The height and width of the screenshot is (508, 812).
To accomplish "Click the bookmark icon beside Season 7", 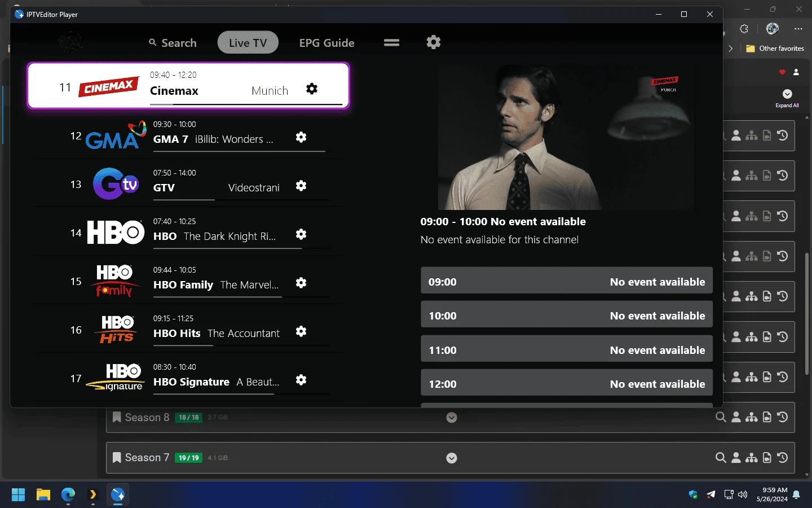I will point(117,458).
